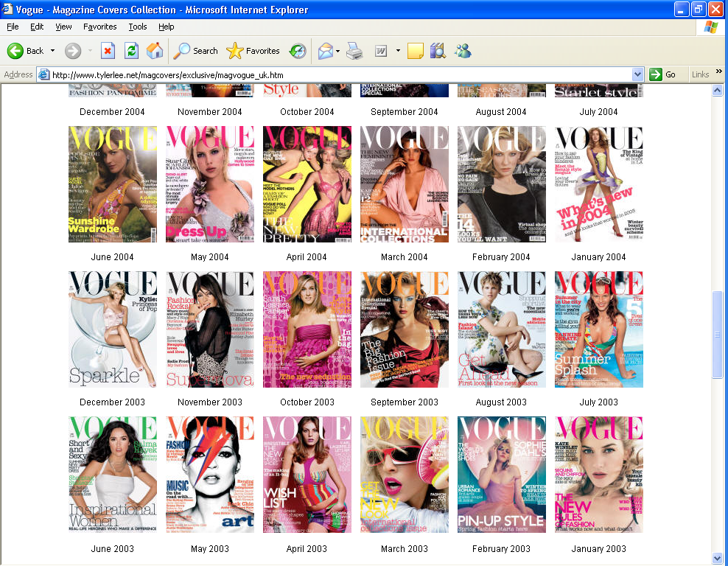Screen dimensions: 728x566
Task: Open the August 2003 Get Ahead cover
Action: tap(502, 329)
